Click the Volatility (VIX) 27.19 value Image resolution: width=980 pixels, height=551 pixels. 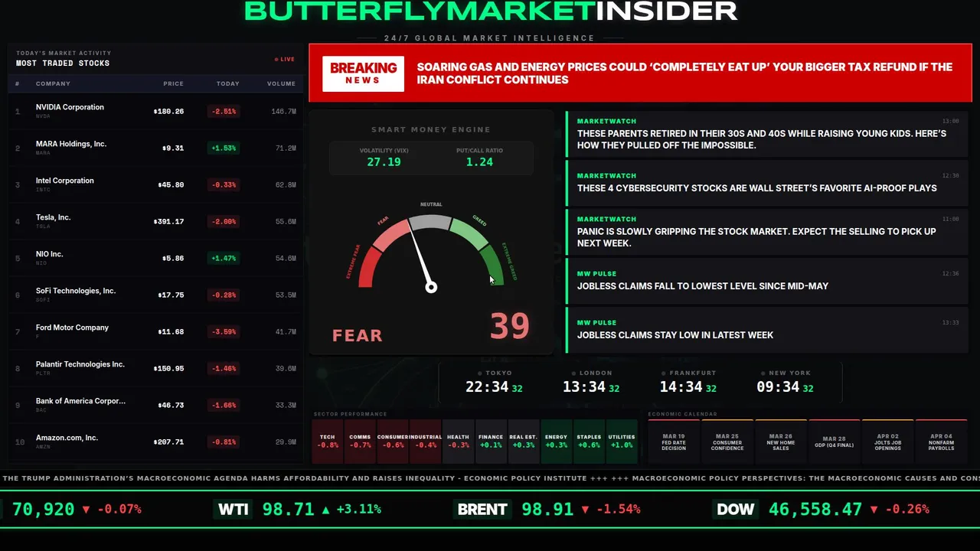[384, 162]
